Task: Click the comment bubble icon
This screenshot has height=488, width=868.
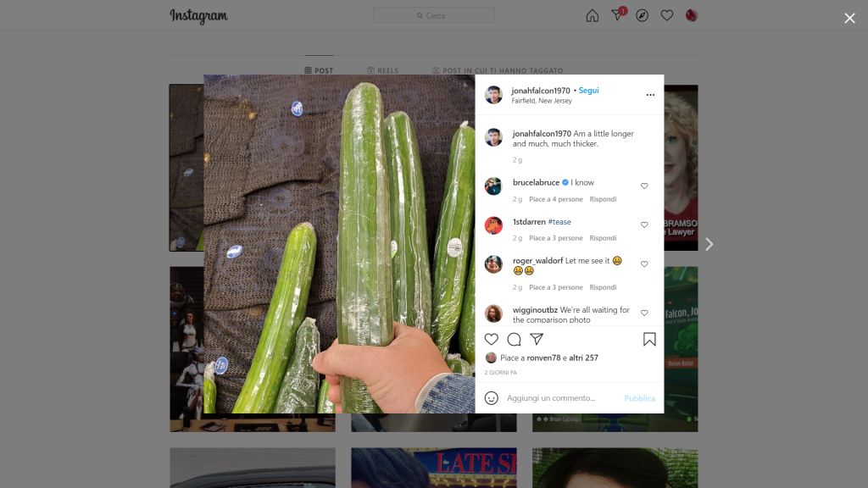Action: [x=515, y=339]
